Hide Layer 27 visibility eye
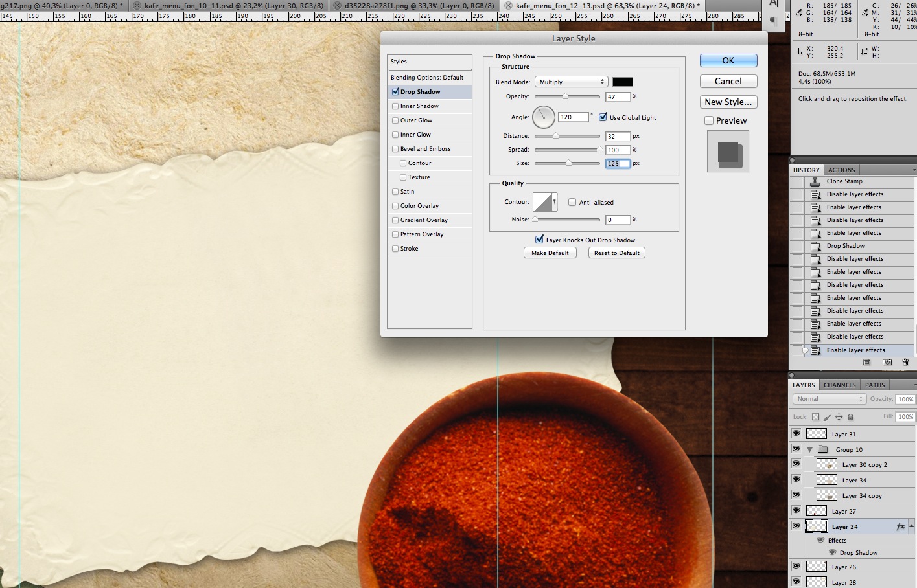 [796, 511]
